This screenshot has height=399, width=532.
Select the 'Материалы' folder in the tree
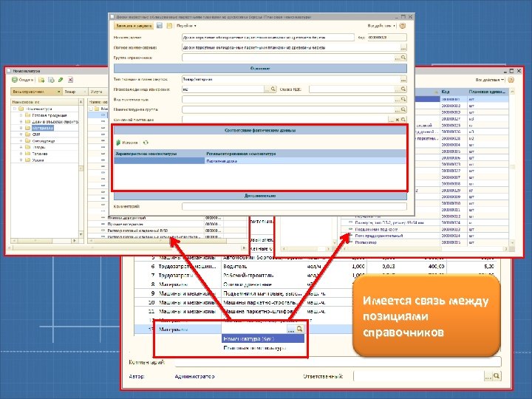pos(43,129)
